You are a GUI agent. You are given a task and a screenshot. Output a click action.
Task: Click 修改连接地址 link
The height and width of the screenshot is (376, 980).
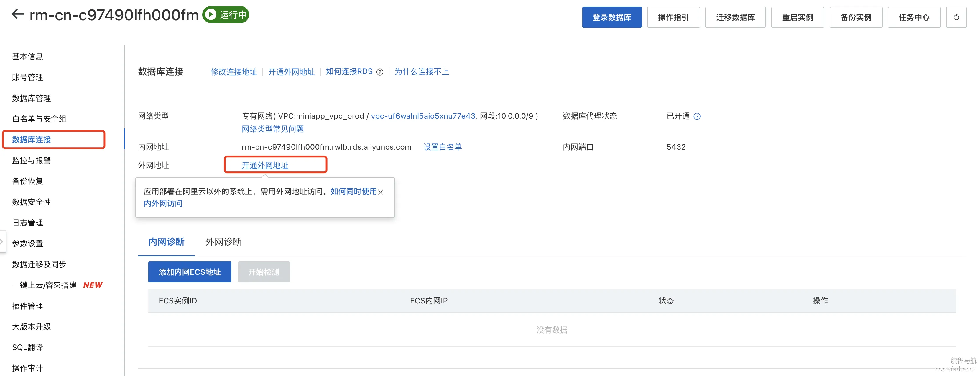[x=234, y=72]
